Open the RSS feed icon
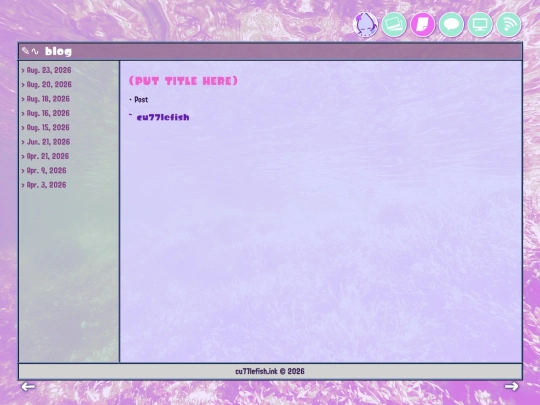This screenshot has height=405, width=540. (x=509, y=24)
